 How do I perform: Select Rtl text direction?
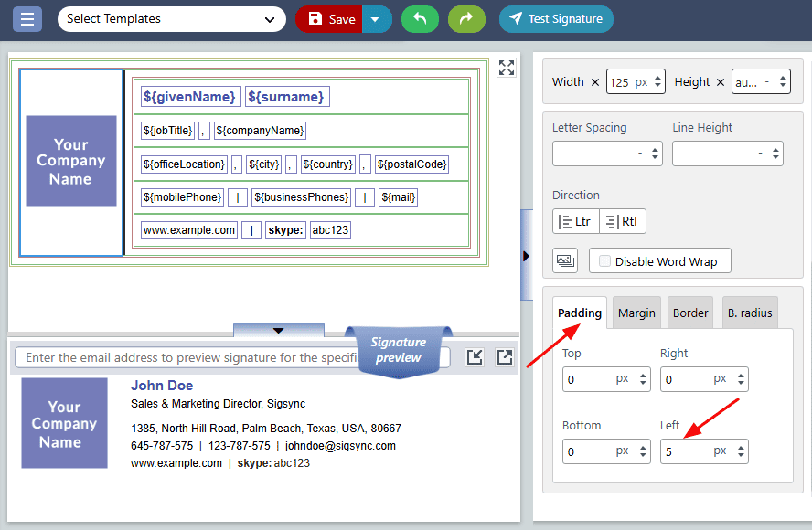[623, 221]
